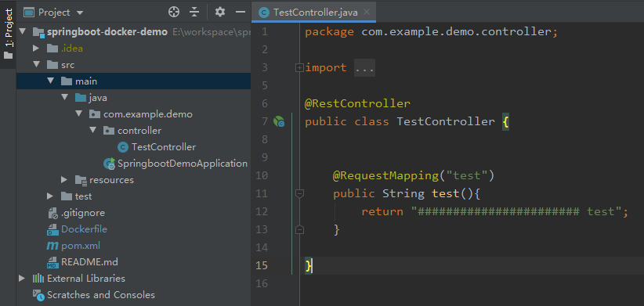Close the TestController.java tab
This screenshot has height=306, width=644.
coord(367,12)
